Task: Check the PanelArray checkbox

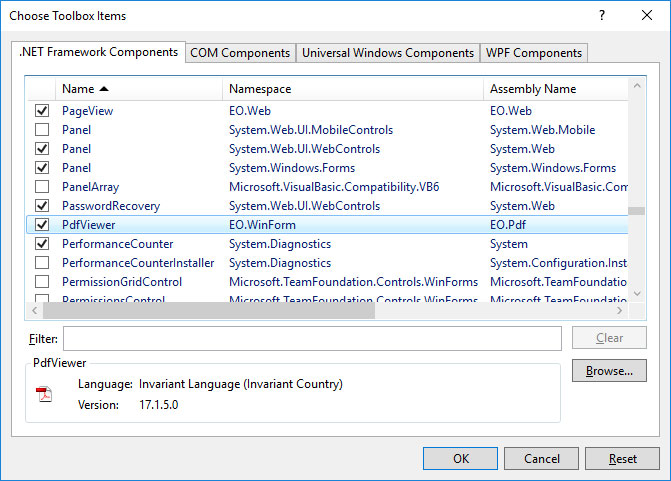Action: (42, 187)
